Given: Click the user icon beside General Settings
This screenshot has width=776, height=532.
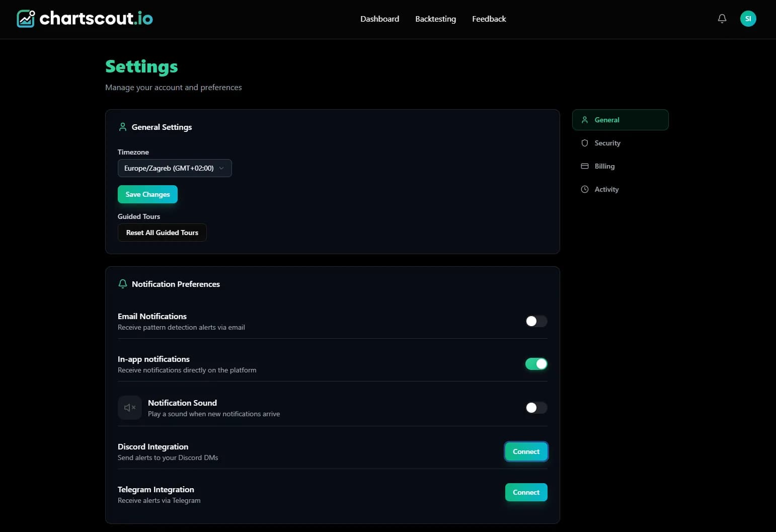Looking at the screenshot, I should pyautogui.click(x=122, y=127).
